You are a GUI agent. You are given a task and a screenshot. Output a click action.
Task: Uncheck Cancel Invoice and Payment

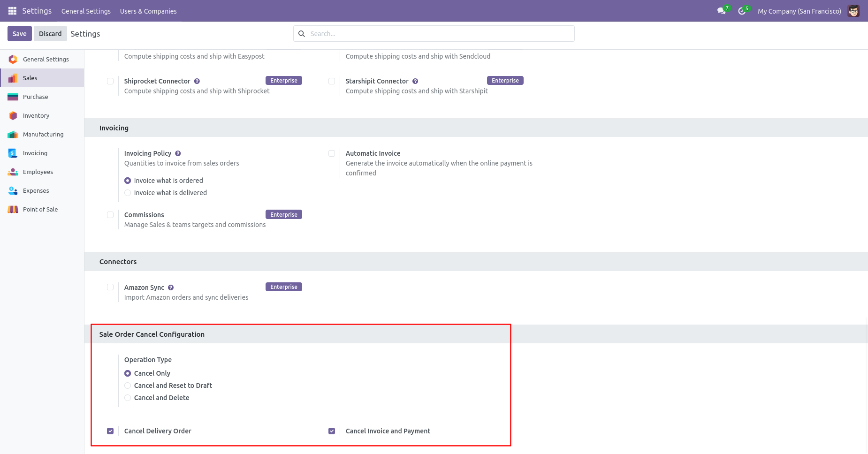pos(332,431)
